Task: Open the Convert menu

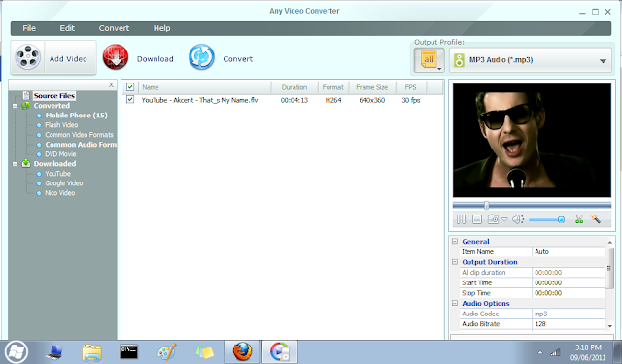Action: pyautogui.click(x=115, y=28)
